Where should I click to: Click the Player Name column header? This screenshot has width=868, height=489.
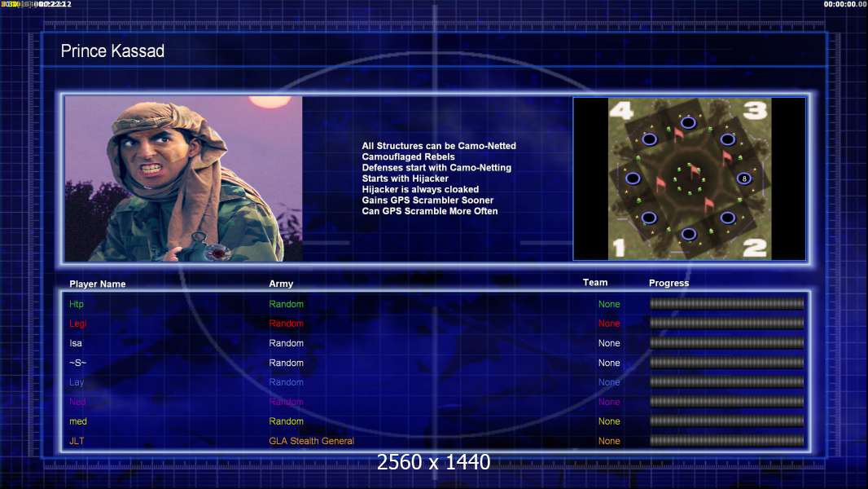coord(98,284)
